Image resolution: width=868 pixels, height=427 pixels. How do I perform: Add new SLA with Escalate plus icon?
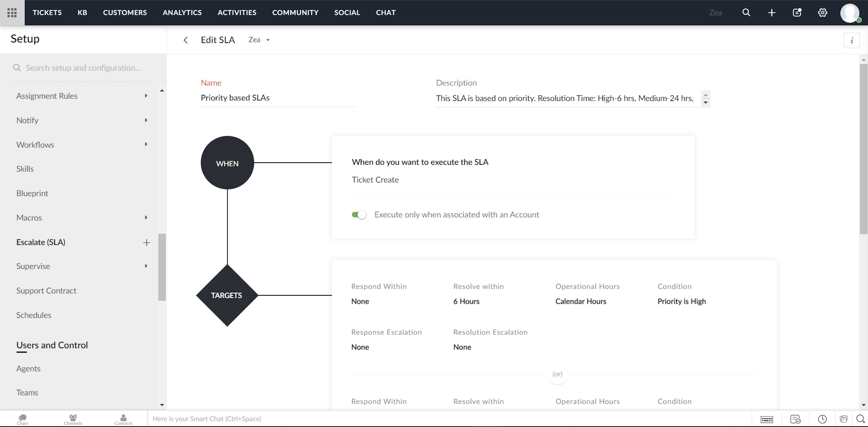point(146,242)
